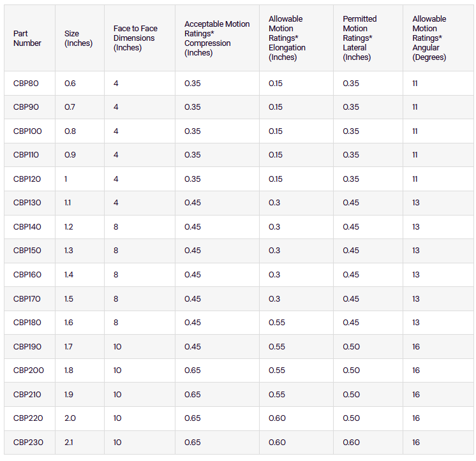The height and width of the screenshot is (461, 476).
Task: Select the lateral value 0.60 in the CBP230 row
Action: (x=351, y=443)
